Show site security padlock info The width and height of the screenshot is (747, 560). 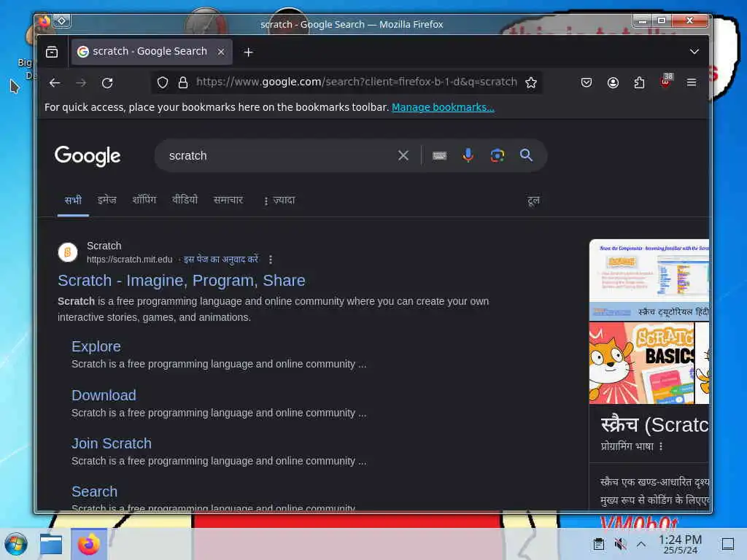[x=183, y=82]
